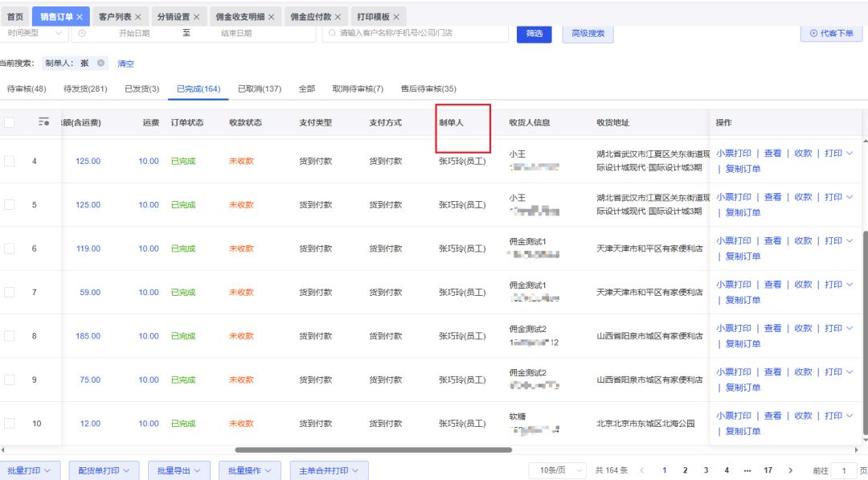868x480 pixels.
Task: Click the 185.00 amount in row 8
Action: point(88,336)
